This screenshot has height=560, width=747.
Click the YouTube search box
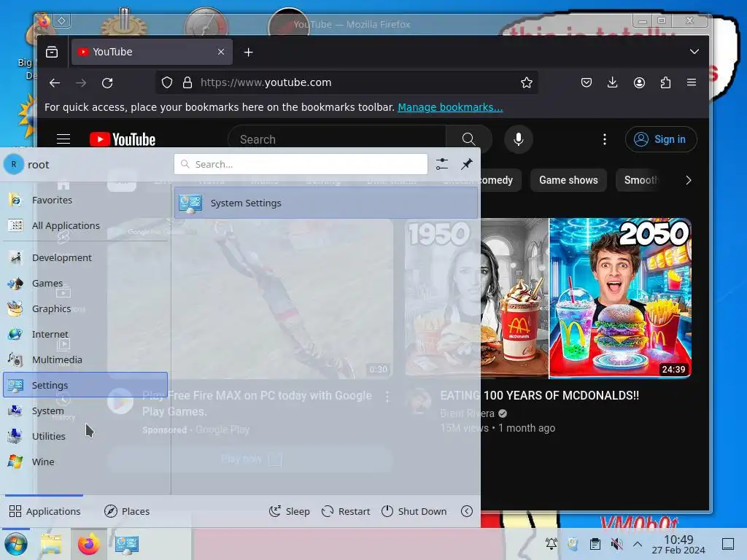337,139
